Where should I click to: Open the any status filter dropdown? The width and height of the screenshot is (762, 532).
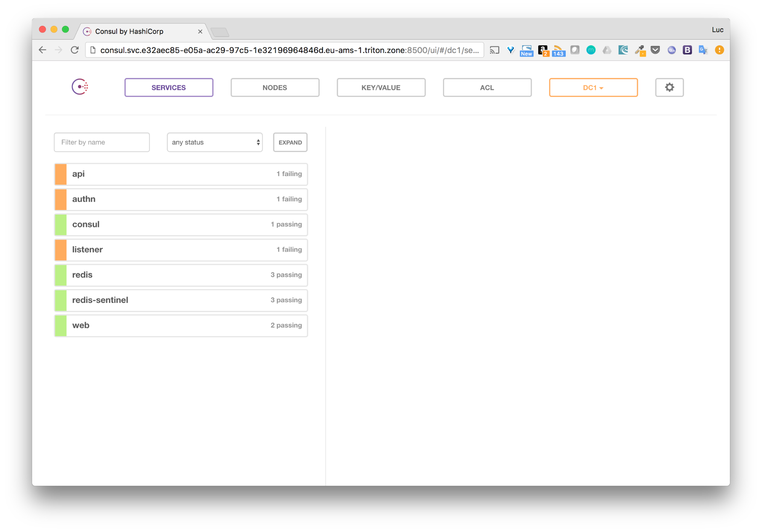(215, 142)
